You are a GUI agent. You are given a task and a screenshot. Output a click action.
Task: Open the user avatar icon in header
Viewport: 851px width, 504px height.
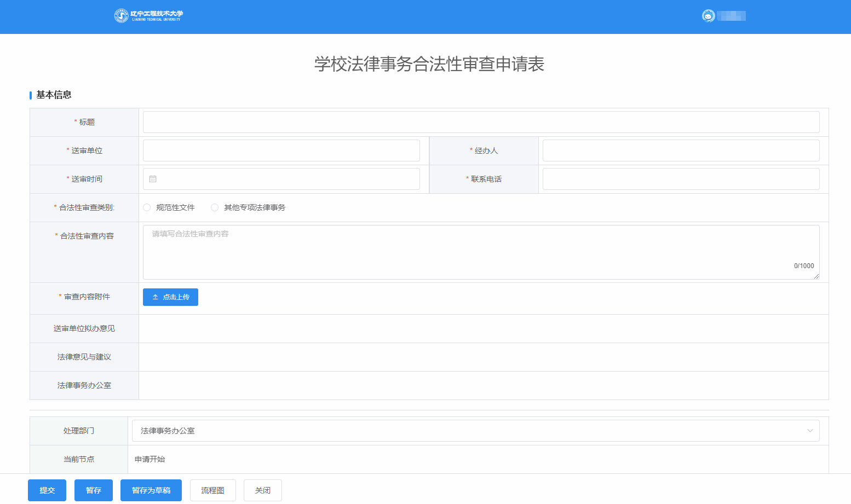coord(708,16)
